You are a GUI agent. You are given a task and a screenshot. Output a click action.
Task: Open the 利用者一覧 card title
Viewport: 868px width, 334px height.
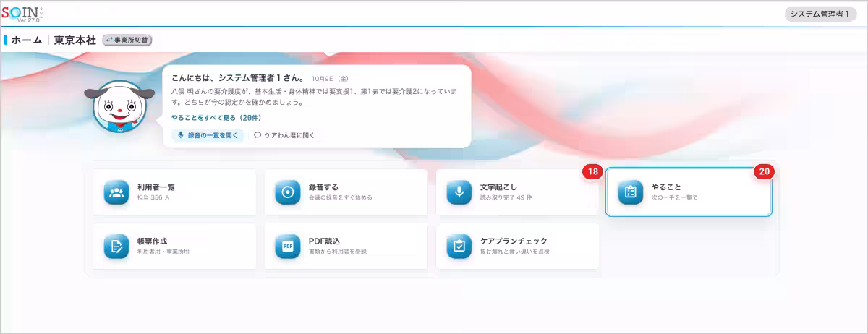[156, 187]
